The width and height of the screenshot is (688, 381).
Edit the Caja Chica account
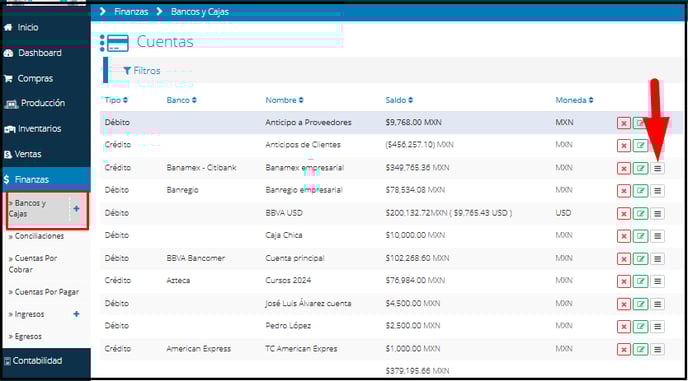click(640, 236)
